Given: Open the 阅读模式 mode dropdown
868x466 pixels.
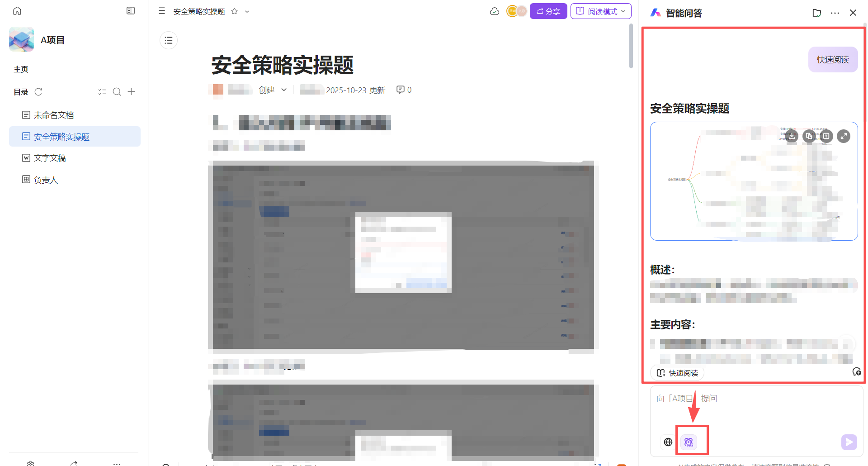Looking at the screenshot, I should (601, 11).
